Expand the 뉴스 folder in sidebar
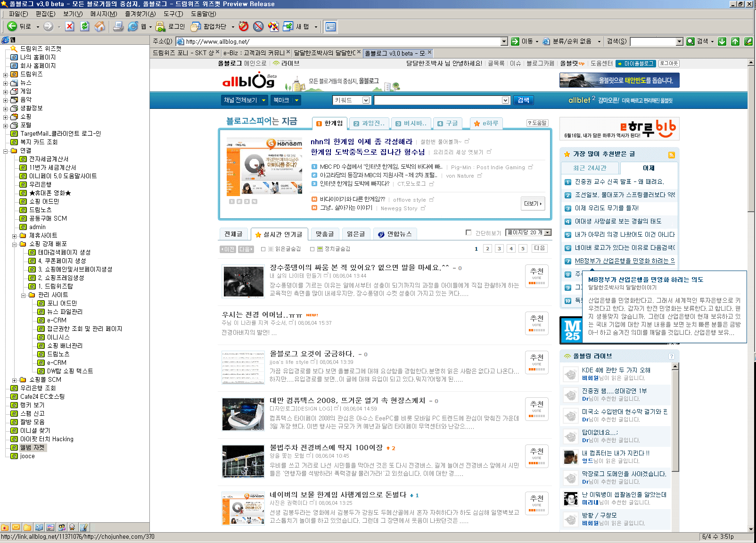The image size is (756, 543). (6, 83)
